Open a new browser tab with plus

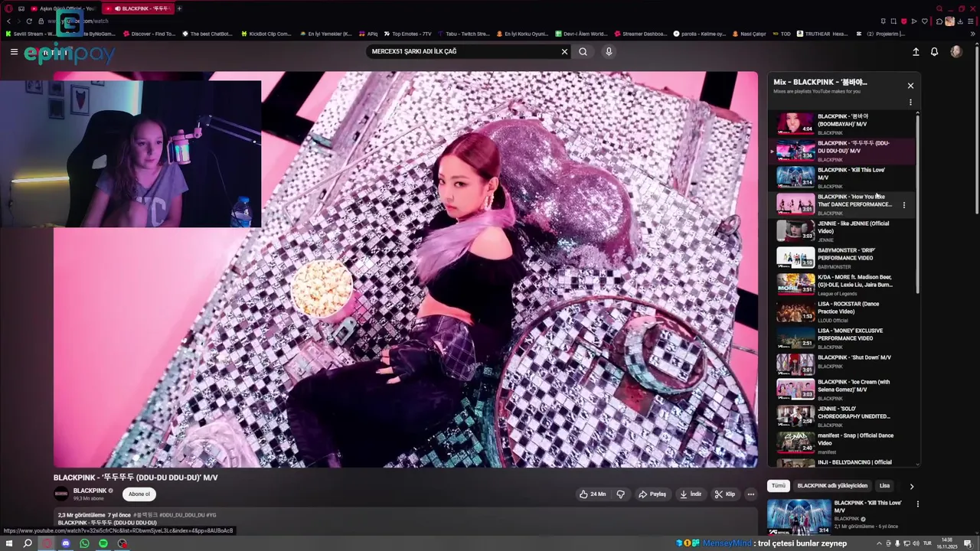coord(179,8)
